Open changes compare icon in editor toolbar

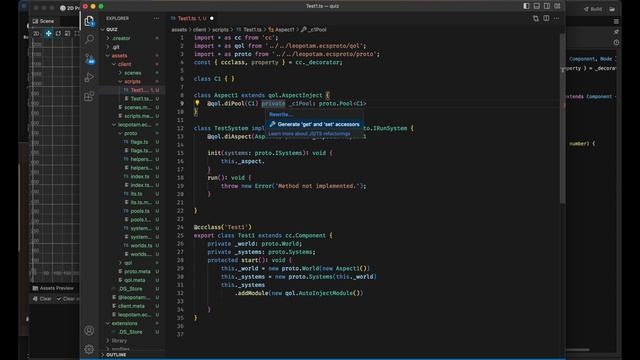[x=536, y=18]
